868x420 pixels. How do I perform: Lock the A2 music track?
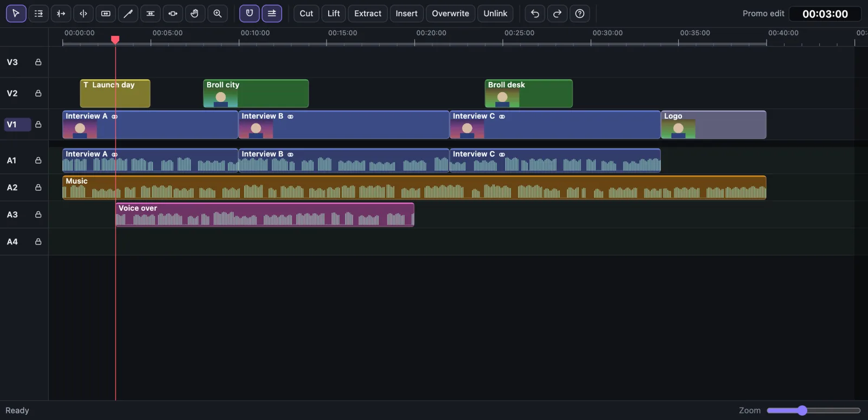pyautogui.click(x=38, y=188)
